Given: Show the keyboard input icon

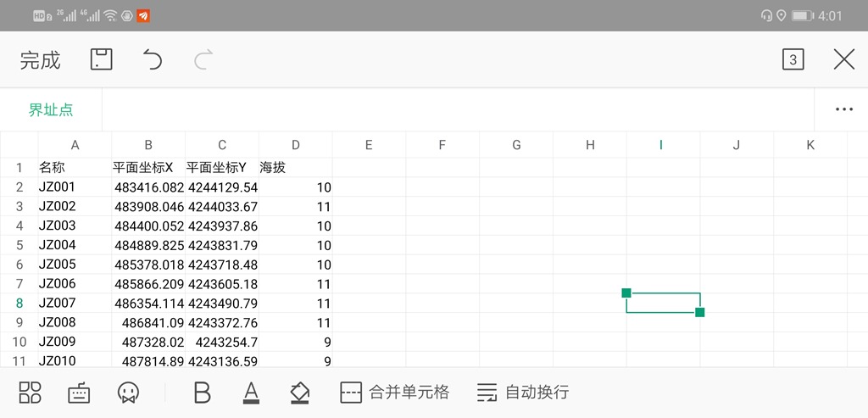Looking at the screenshot, I should 79,392.
